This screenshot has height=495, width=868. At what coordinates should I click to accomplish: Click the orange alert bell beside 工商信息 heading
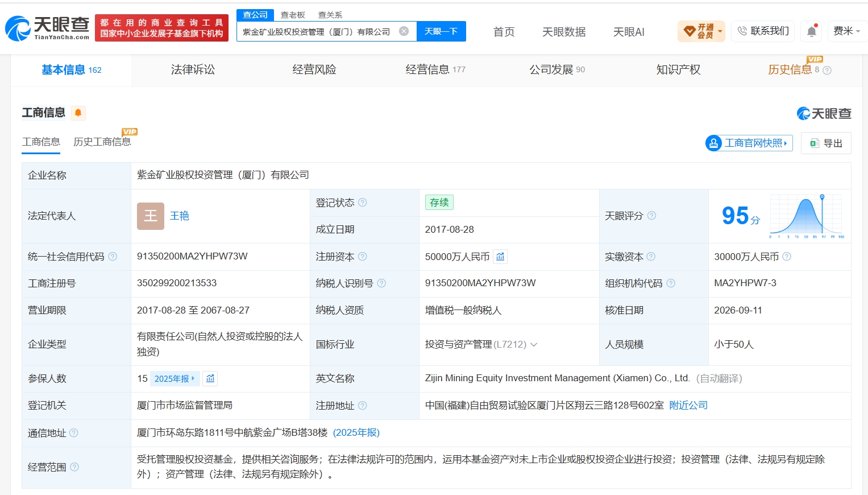click(x=78, y=113)
